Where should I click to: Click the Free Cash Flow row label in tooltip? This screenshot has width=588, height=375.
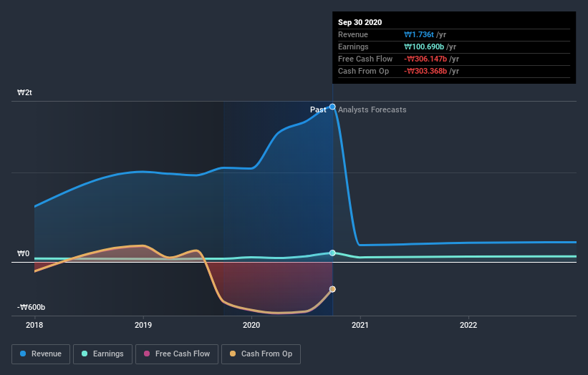(365, 59)
